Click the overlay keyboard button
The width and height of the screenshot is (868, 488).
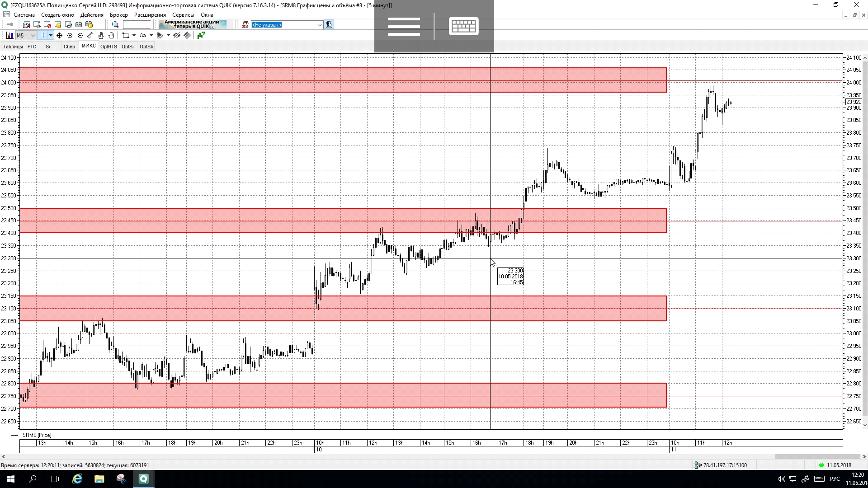463,26
